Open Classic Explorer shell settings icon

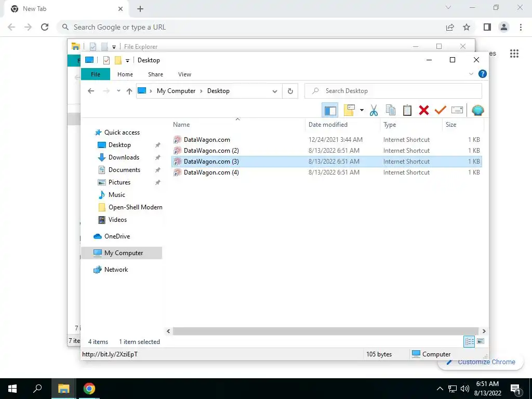[478, 110]
